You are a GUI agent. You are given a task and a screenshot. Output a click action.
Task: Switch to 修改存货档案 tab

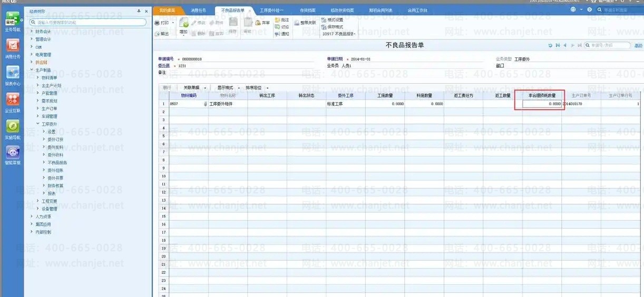[342, 10]
